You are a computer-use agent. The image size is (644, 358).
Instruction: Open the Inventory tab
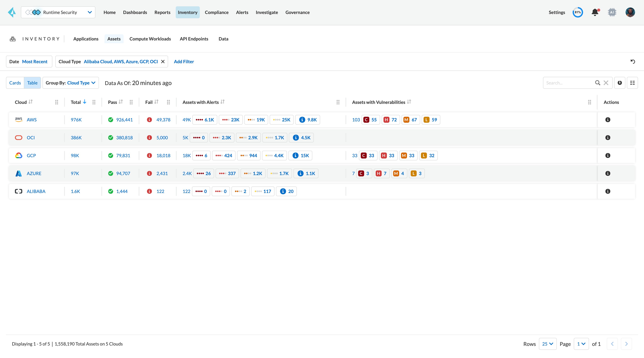click(x=188, y=12)
